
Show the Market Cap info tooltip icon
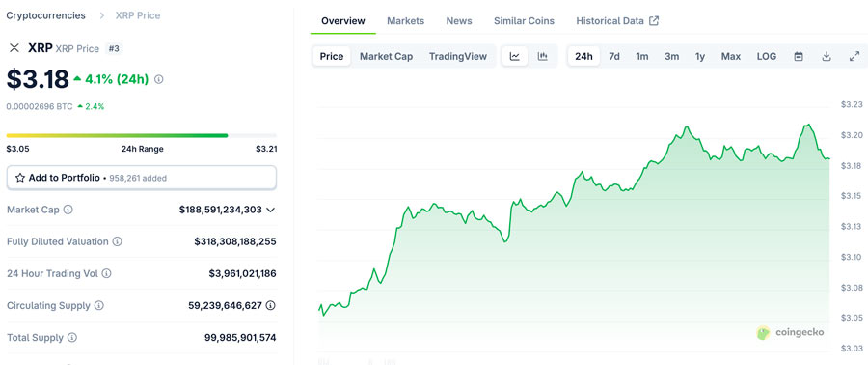tap(68, 210)
